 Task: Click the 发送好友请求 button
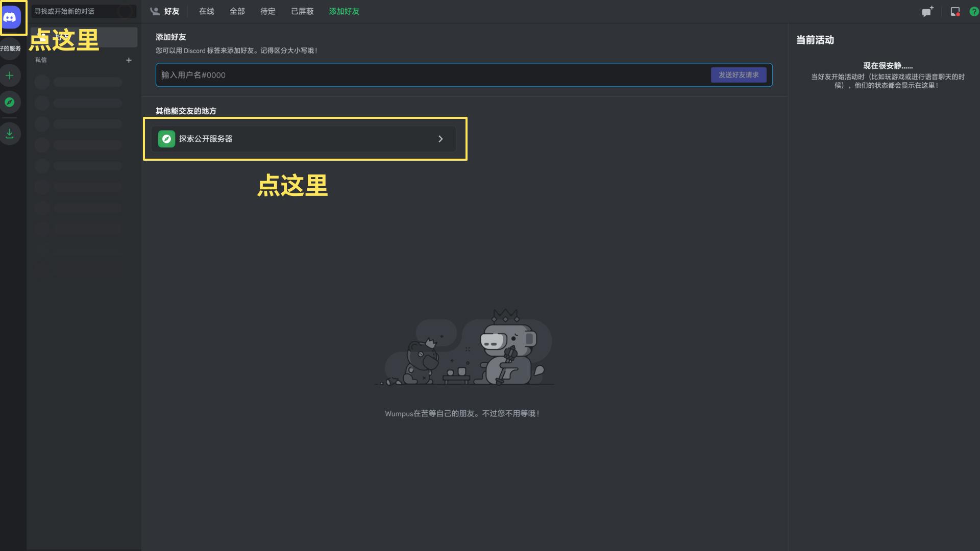click(x=738, y=75)
